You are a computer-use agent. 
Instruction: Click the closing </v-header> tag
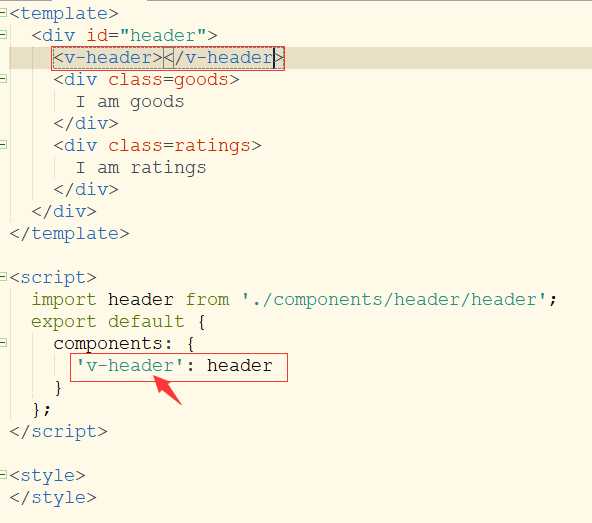(x=224, y=58)
